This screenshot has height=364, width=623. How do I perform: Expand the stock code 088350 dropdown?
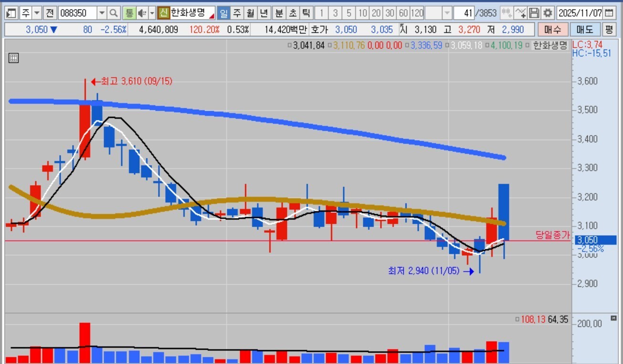[102, 13]
